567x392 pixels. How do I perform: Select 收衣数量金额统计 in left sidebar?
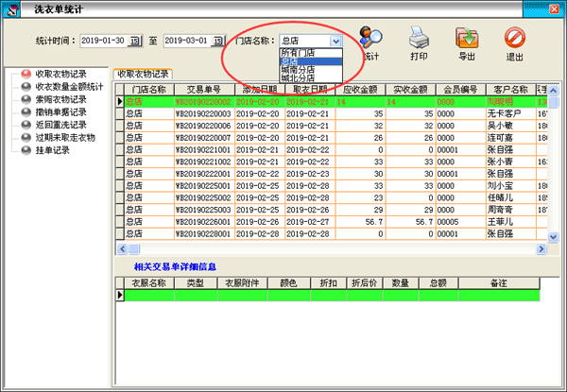[x=66, y=86]
